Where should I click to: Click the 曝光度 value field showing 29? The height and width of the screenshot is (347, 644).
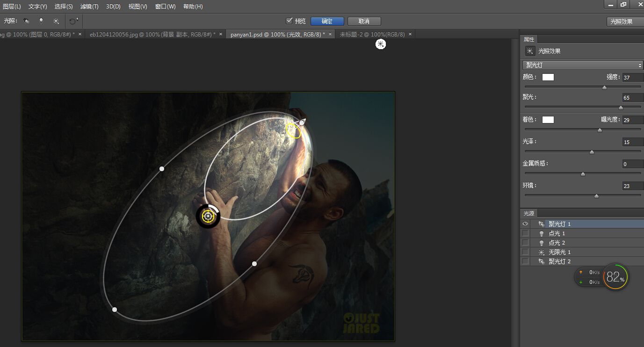coord(633,120)
